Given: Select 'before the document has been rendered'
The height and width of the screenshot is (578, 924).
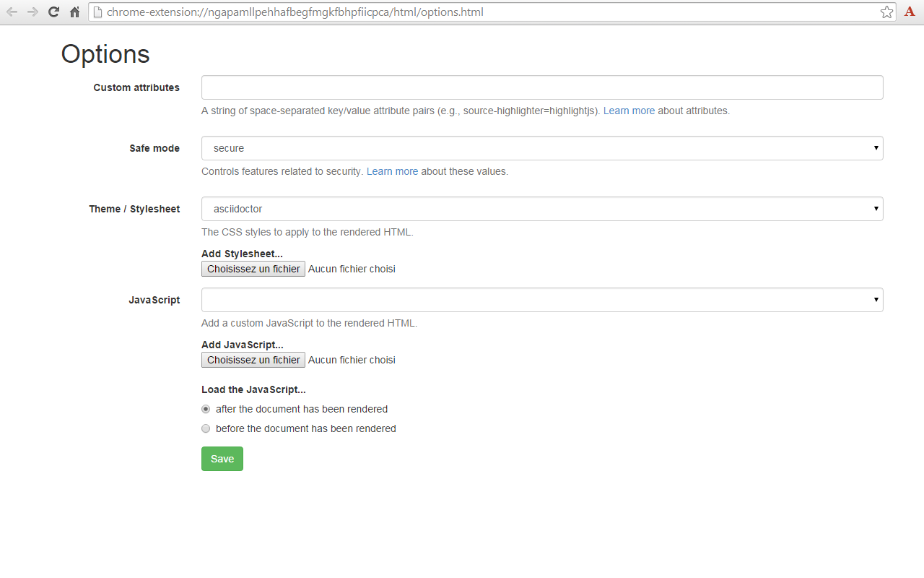Looking at the screenshot, I should 206,428.
